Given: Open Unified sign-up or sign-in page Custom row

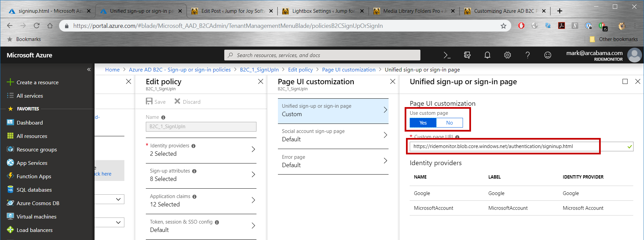Looking at the screenshot, I should click(333, 110).
